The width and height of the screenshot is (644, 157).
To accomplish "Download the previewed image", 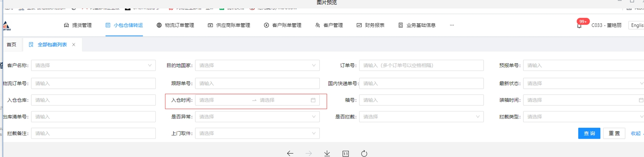I will pyautogui.click(x=327, y=154).
